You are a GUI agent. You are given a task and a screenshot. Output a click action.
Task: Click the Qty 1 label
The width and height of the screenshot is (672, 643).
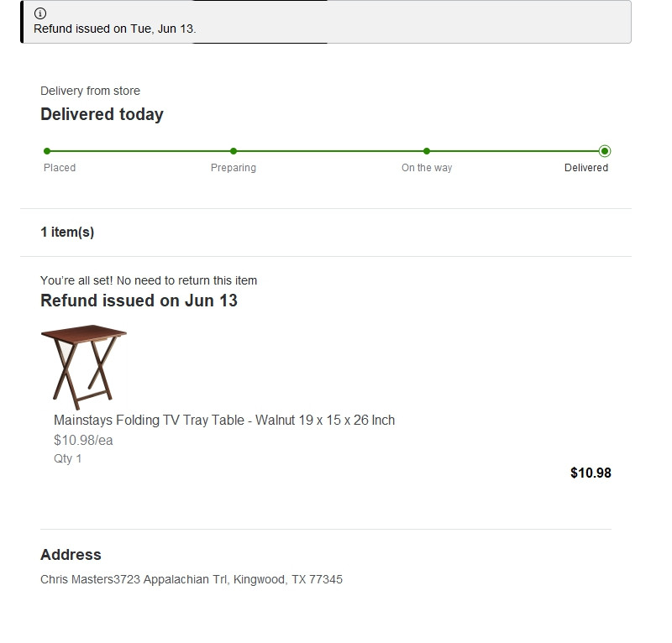pyautogui.click(x=68, y=458)
